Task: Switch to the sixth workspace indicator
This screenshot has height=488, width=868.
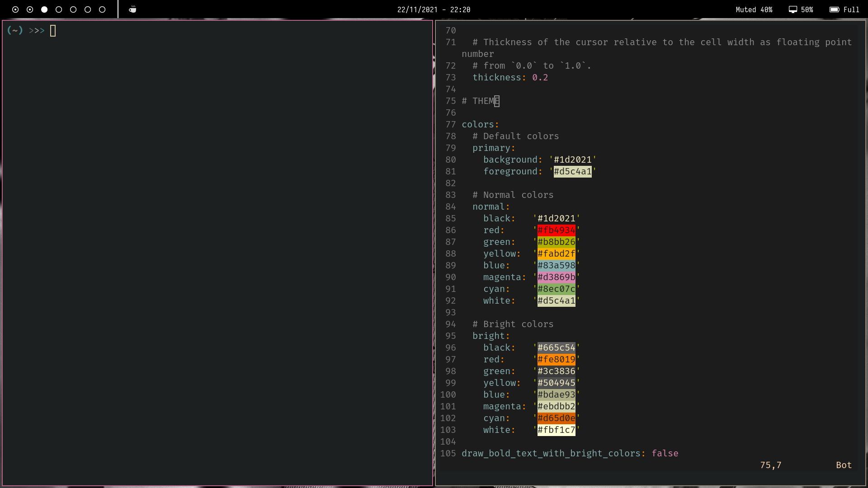Action: pyautogui.click(x=88, y=9)
